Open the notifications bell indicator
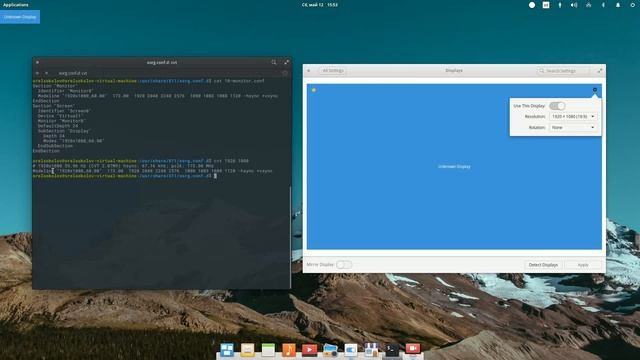The width and height of the screenshot is (640, 360). 618,5
